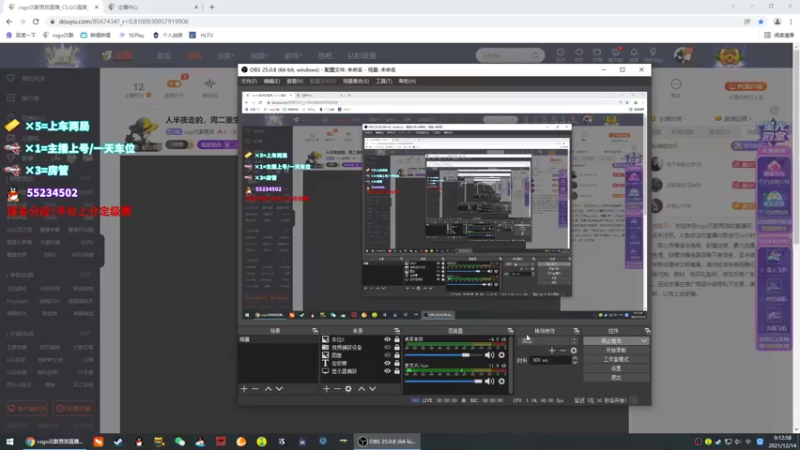Pop out the Mixer dock panel
This screenshot has height=450, width=800.
[510, 331]
